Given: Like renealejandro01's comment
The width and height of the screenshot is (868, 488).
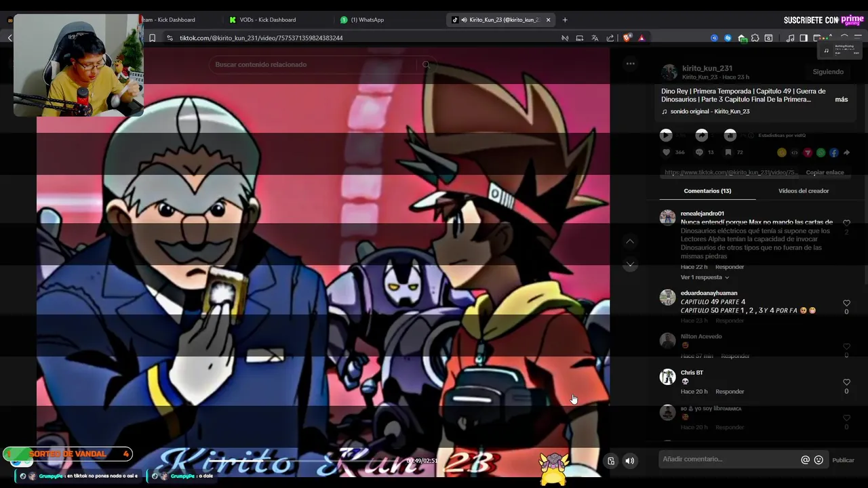Looking at the screenshot, I should point(846,223).
